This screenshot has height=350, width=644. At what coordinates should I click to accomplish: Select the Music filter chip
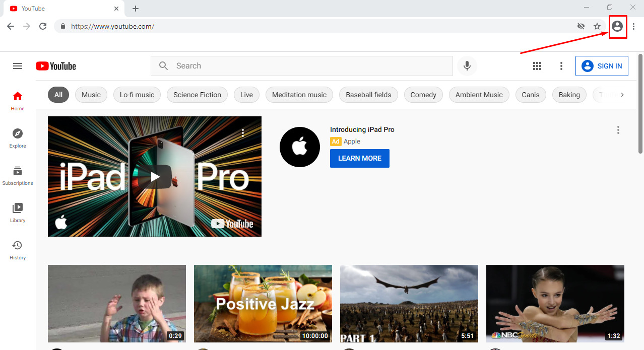tap(91, 95)
